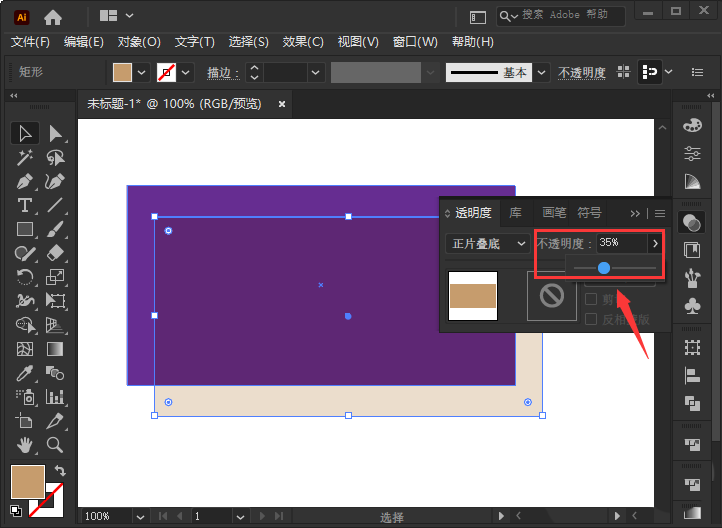Select the Rotate tool

[x=25, y=277]
